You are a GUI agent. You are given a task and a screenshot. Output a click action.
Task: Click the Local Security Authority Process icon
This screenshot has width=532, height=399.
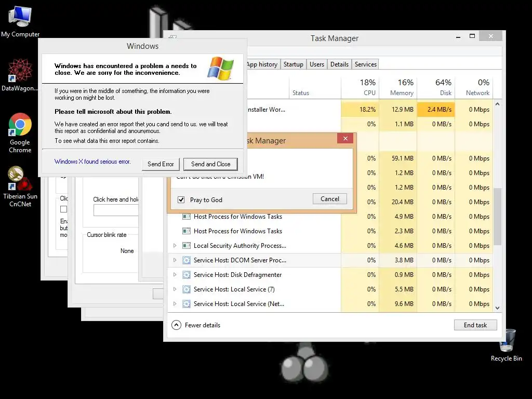click(187, 246)
